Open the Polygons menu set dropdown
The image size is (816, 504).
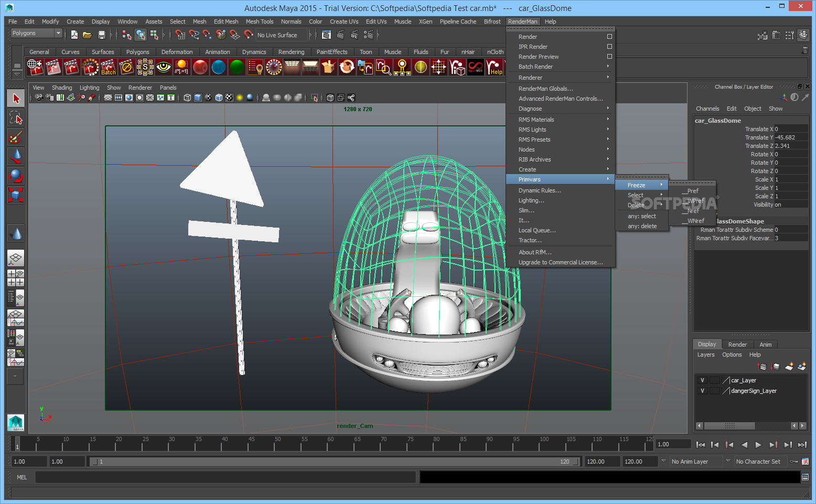(36, 33)
